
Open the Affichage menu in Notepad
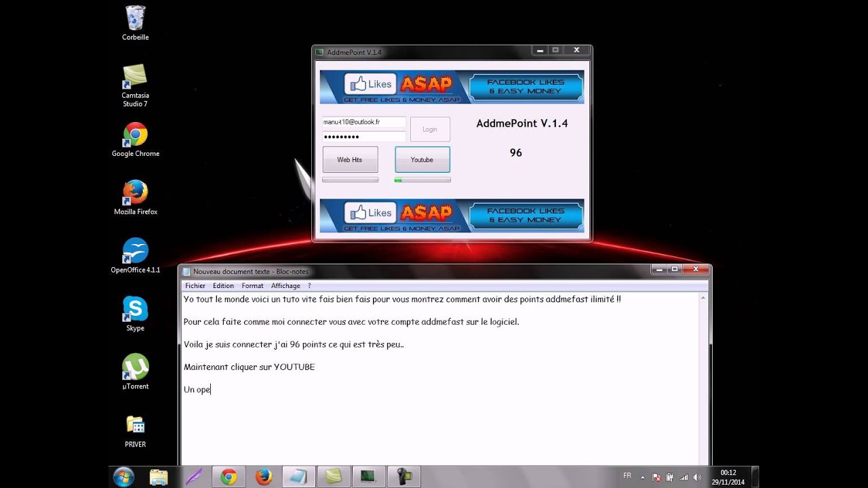tap(285, 286)
